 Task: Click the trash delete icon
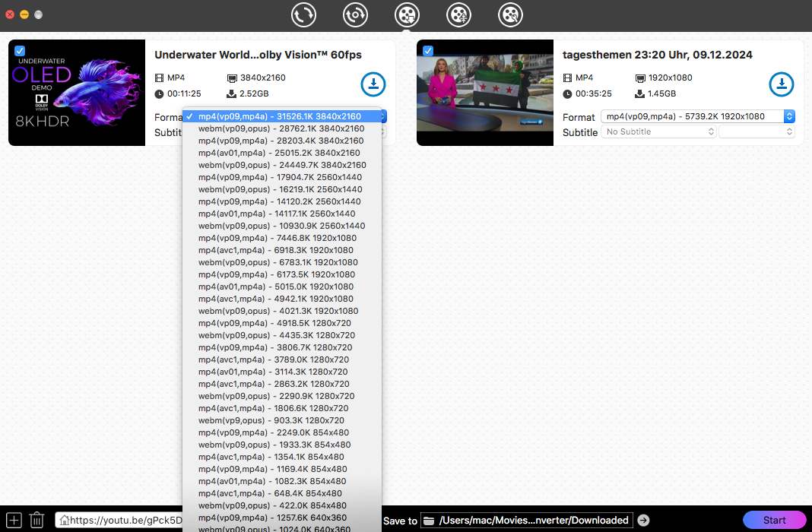point(36,520)
